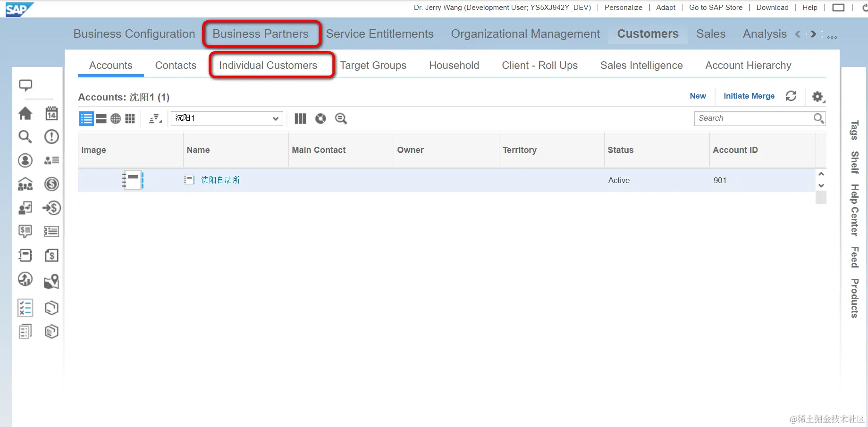Screen dimensions: 868x427
Task: Open the dollar coin sidebar icon
Action: coord(51,184)
